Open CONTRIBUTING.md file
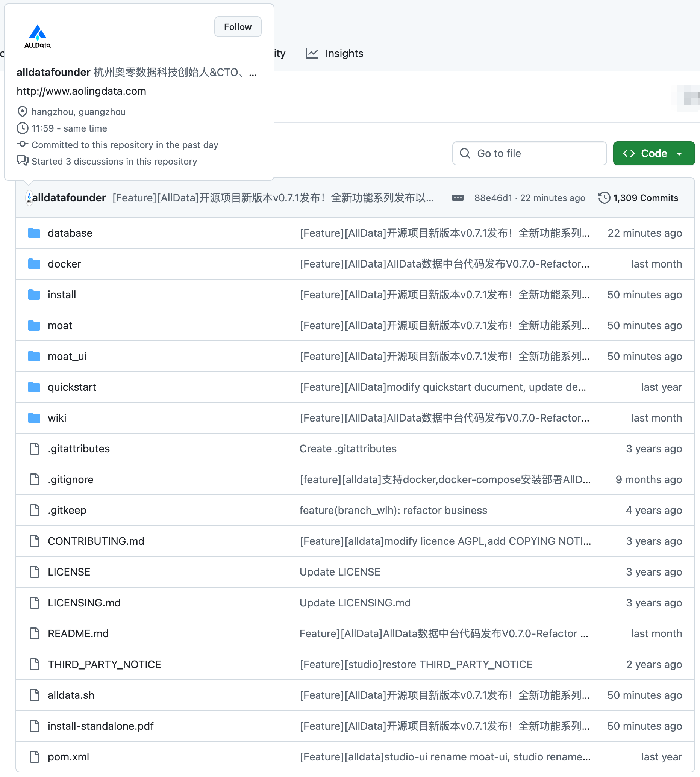This screenshot has height=777, width=700. coord(96,541)
